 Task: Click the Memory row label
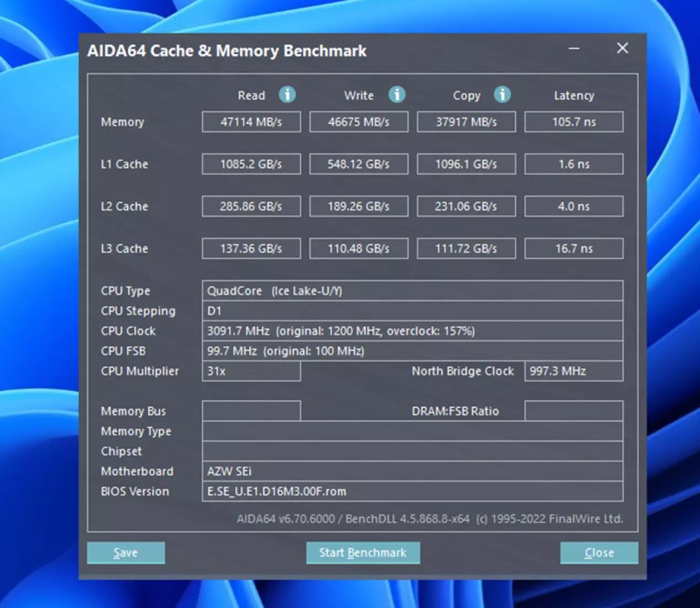point(123,122)
